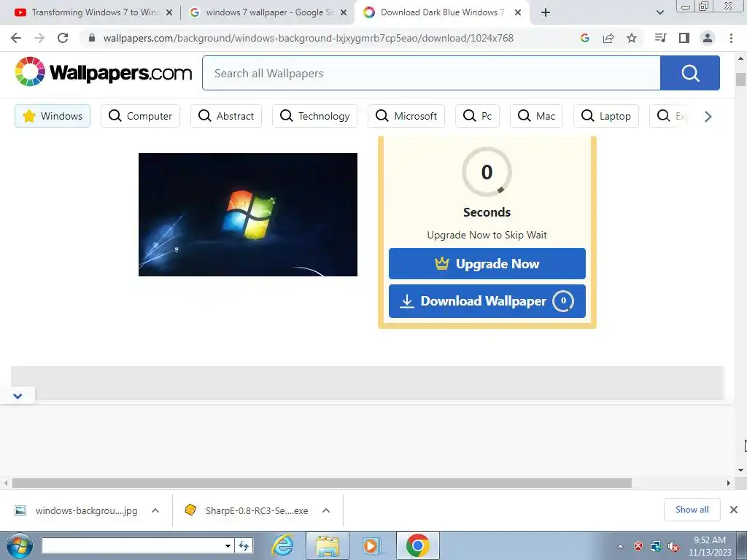Click the horizontal page scrollbar
The height and width of the screenshot is (560, 747).
[x=322, y=483]
